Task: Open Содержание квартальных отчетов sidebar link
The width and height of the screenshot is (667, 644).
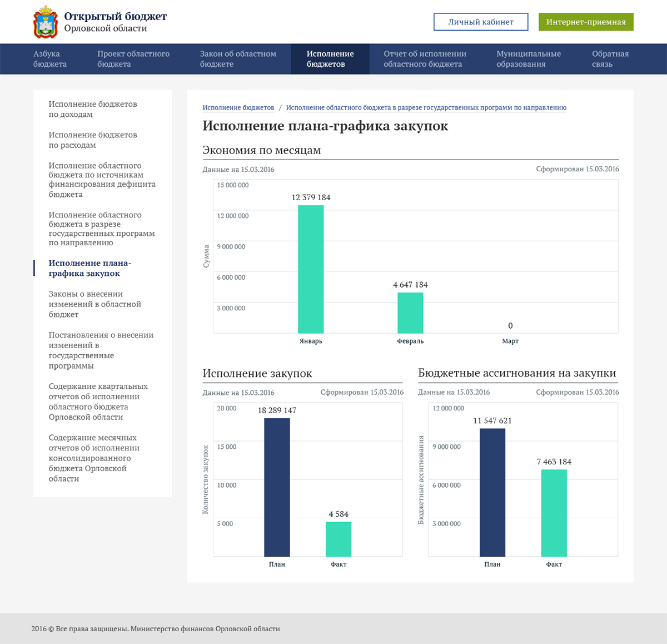Action: (x=98, y=402)
